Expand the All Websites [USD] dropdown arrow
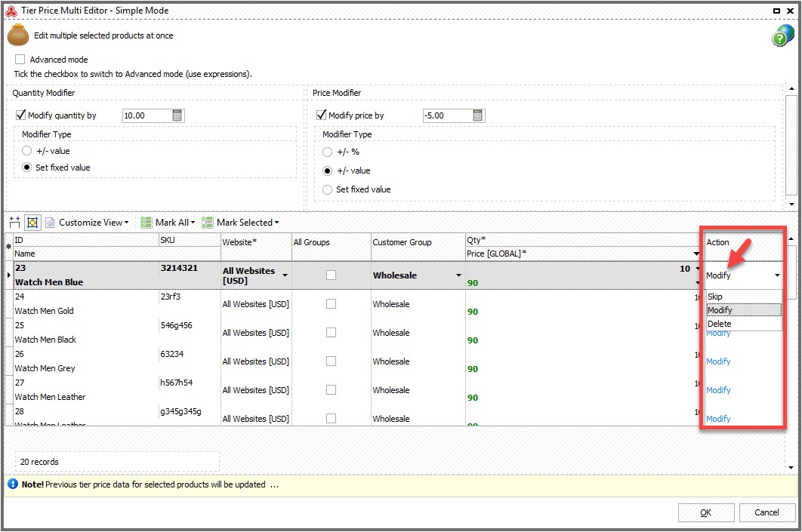Image resolution: width=802 pixels, height=532 pixels. pyautogui.click(x=285, y=275)
